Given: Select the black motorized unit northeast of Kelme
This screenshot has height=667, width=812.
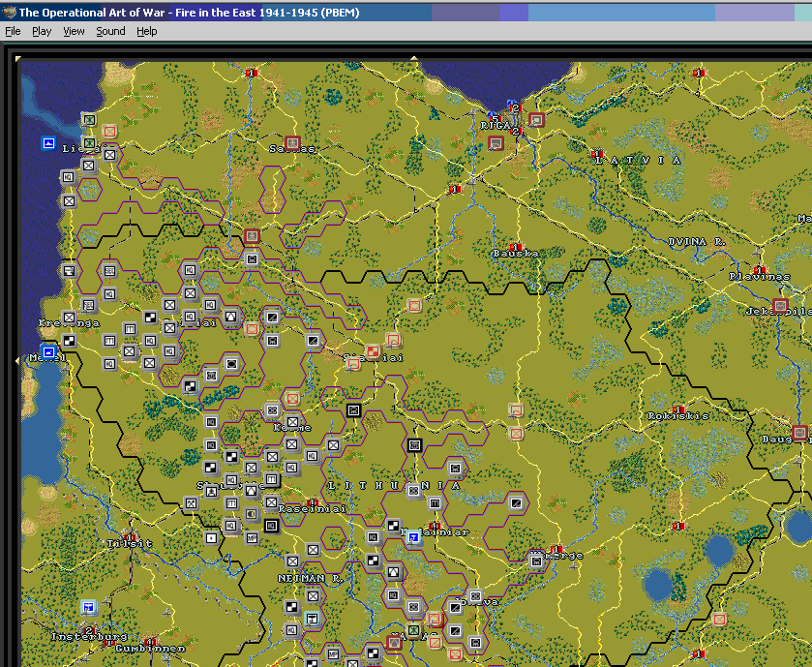Looking at the screenshot, I should pos(353,410).
